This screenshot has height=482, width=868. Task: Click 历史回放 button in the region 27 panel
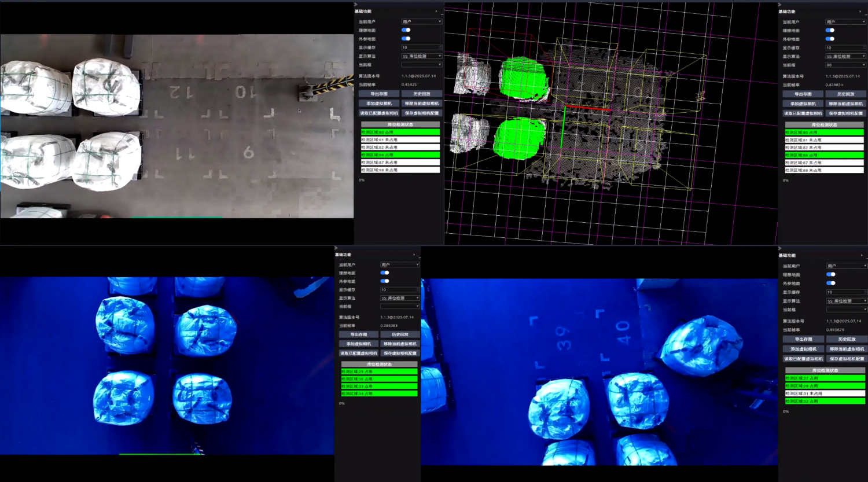point(845,339)
